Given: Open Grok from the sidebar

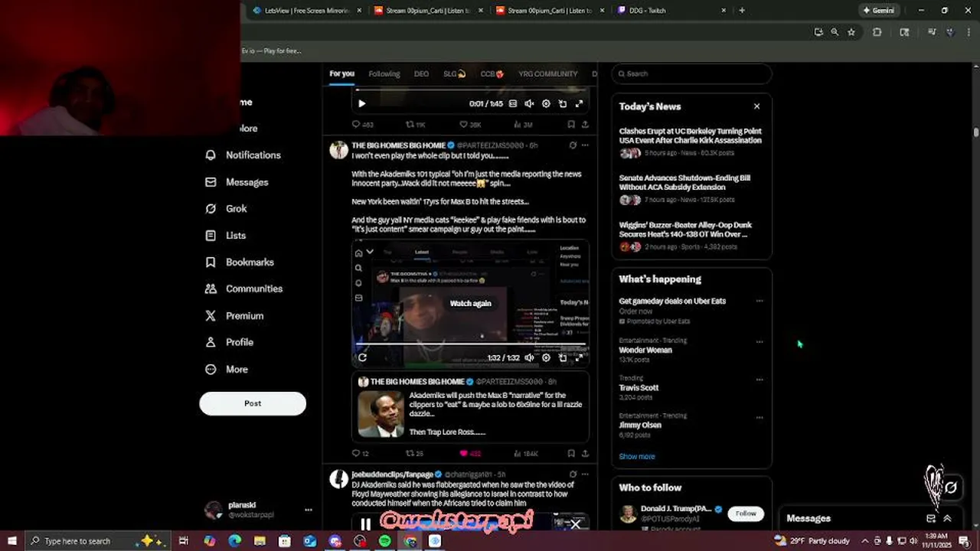Looking at the screenshot, I should 227,208.
